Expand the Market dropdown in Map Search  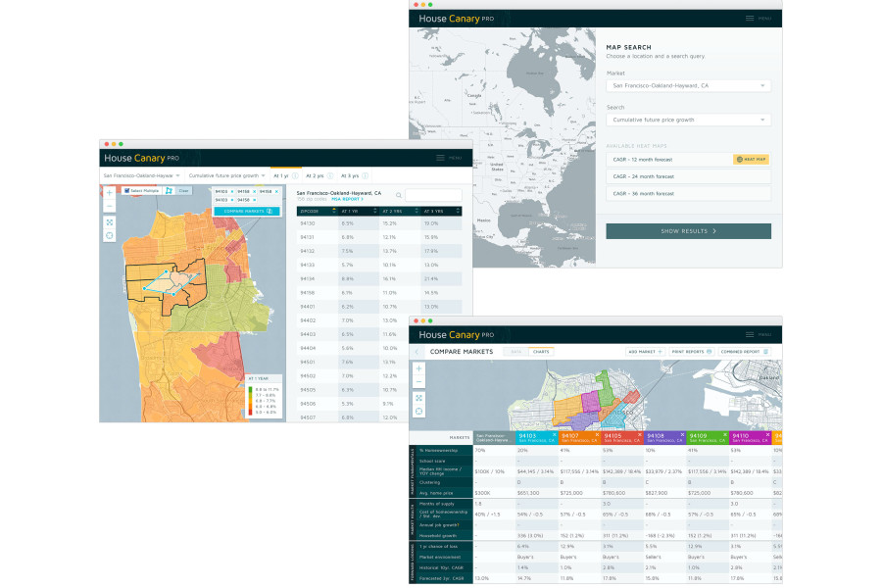[689, 85]
